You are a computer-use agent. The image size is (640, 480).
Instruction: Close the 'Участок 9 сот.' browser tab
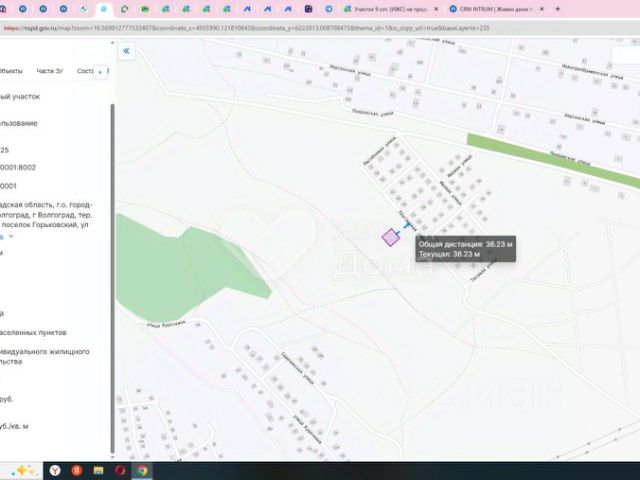pyautogui.click(x=436, y=9)
